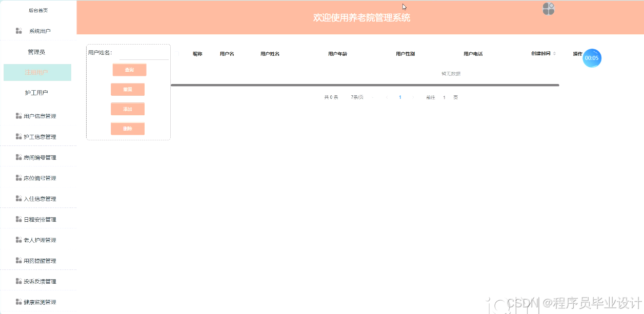644x314 pixels.
Task: Click the icon beside 系统用户
Action: coord(19,31)
